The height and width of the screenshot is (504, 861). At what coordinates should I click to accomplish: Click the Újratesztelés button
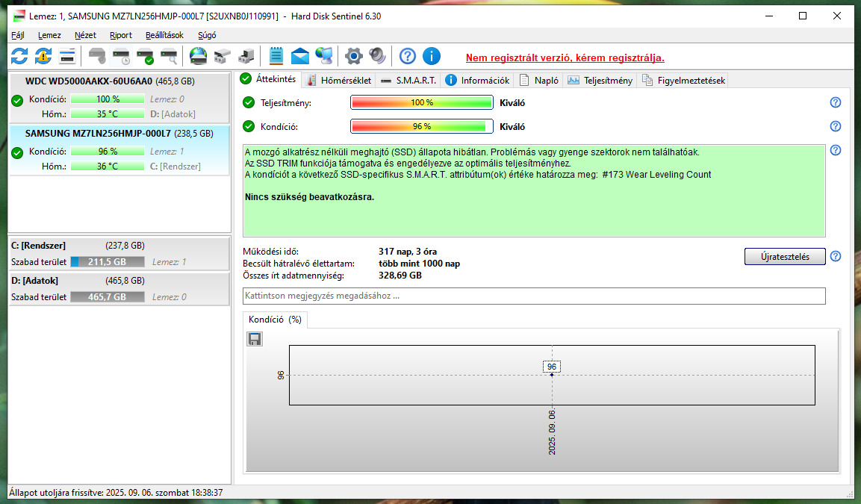point(785,256)
